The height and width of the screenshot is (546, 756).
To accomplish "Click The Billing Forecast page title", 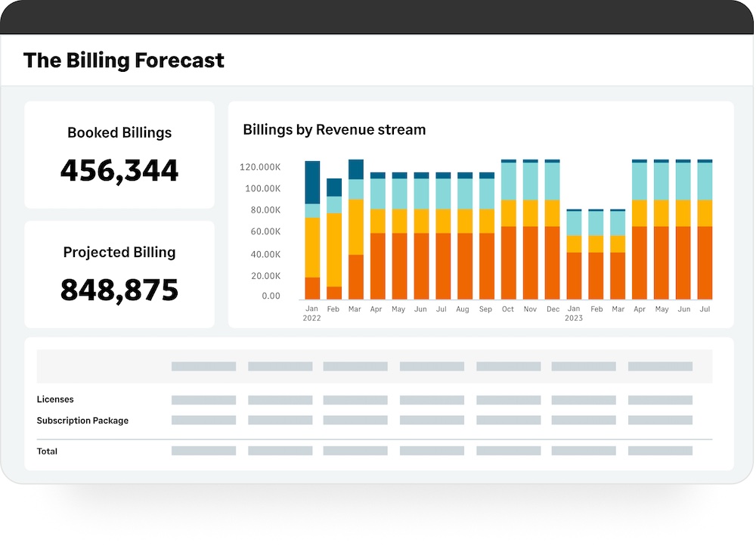I will pos(124,60).
